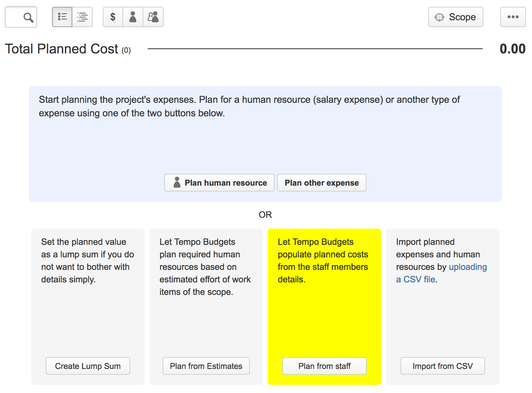Click the Plan human resource button
This screenshot has height=393, width=532.
(x=219, y=183)
